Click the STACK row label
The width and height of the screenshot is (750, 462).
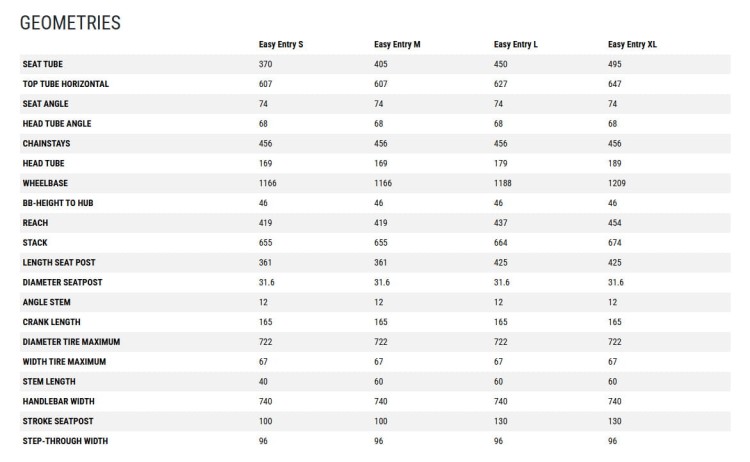[x=35, y=243]
